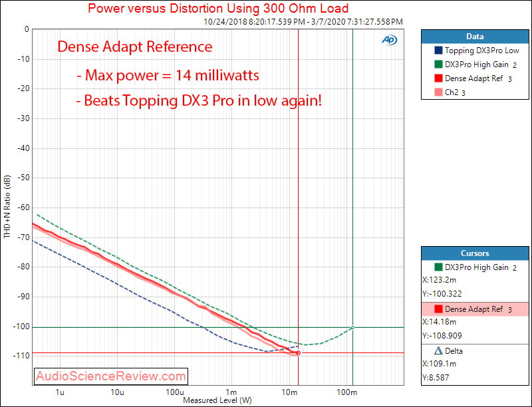Screen dimensions: 532x407
Task: Click the Max power = 14 milliwatts annotation
Action: 168,75
